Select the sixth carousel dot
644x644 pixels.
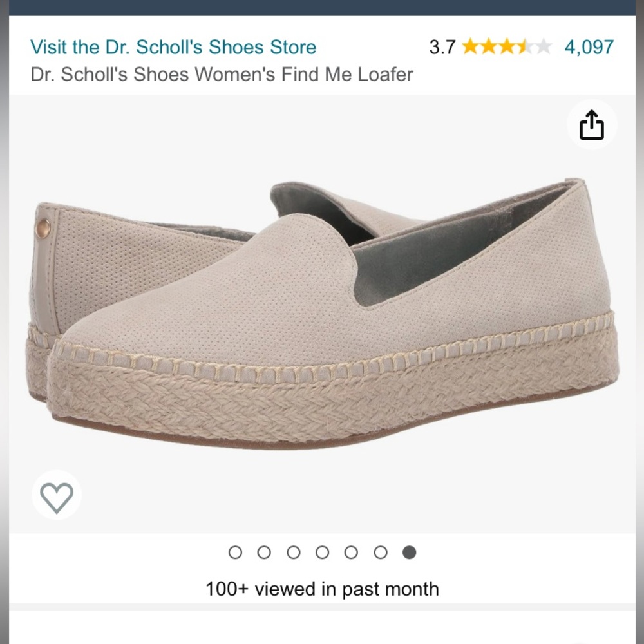click(380, 553)
